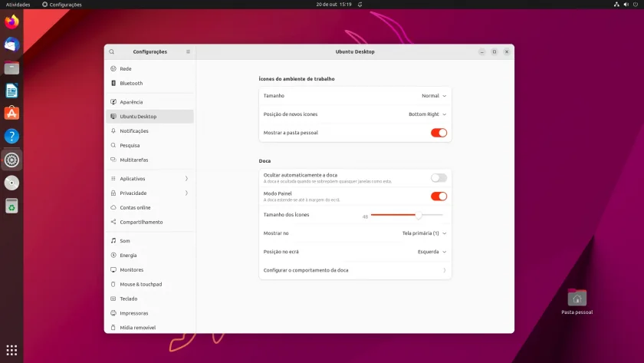Open Som settings
Screen dimensions: 644x363
tap(150, 240)
